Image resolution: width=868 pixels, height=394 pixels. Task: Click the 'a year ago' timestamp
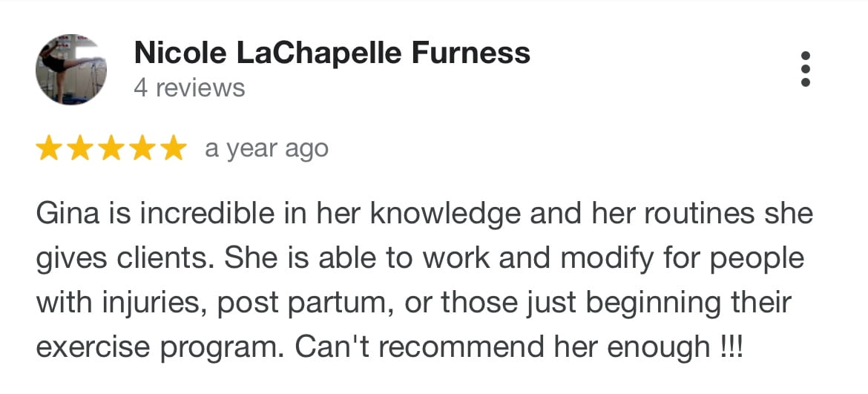point(267,149)
